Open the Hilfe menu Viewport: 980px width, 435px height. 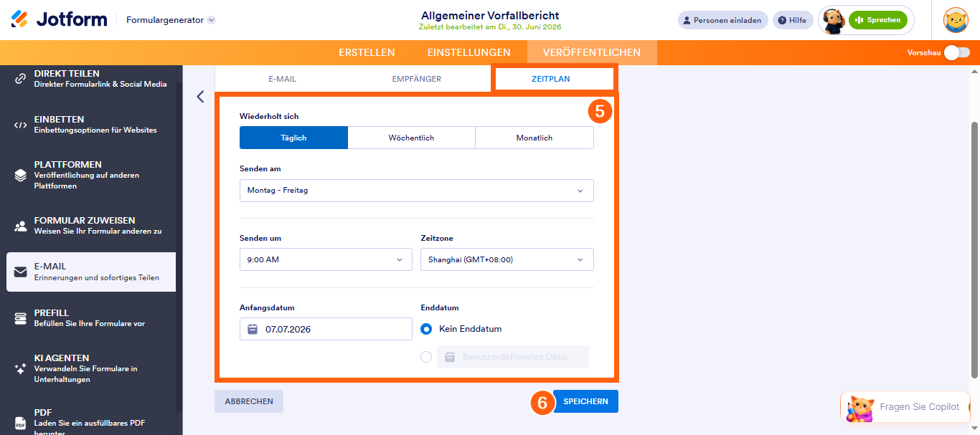(793, 20)
